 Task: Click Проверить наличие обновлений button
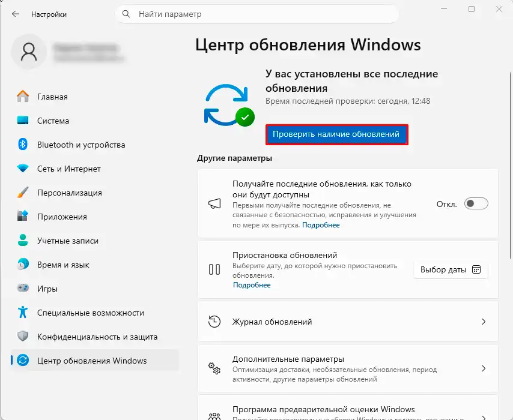pos(336,134)
